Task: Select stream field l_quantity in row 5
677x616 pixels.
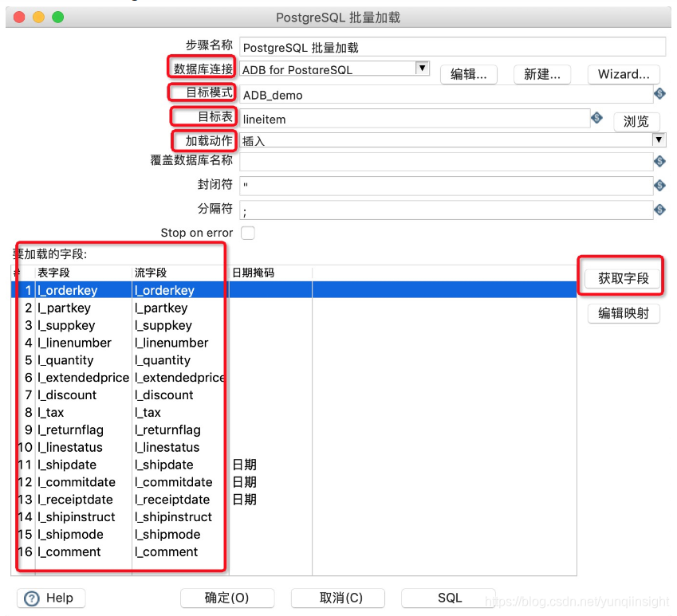Action: (x=163, y=360)
